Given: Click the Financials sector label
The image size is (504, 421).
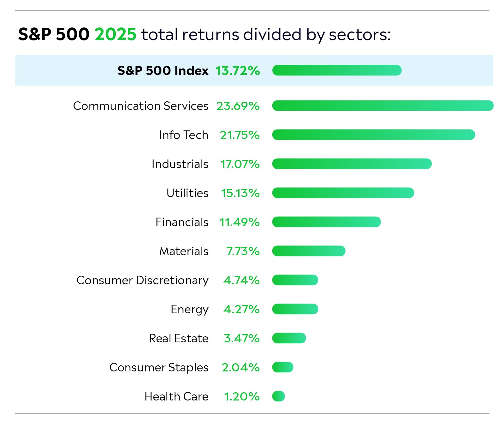Looking at the screenshot, I should [x=182, y=222].
